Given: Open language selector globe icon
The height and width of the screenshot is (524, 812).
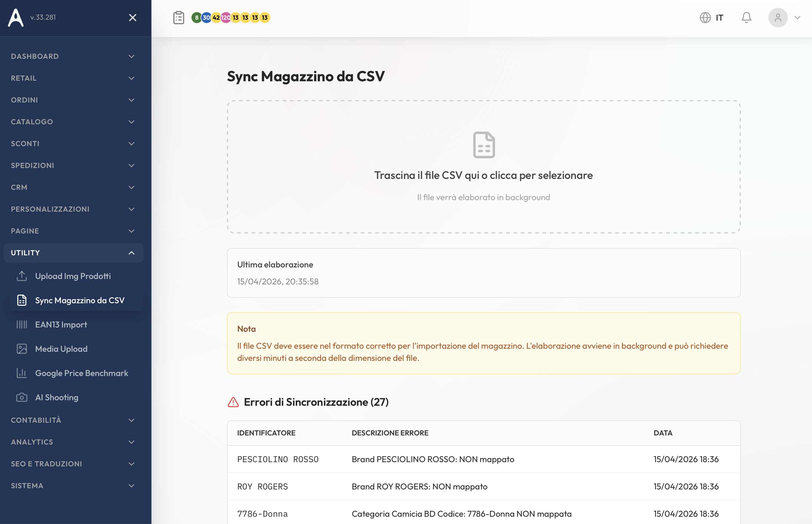Looking at the screenshot, I should [705, 17].
